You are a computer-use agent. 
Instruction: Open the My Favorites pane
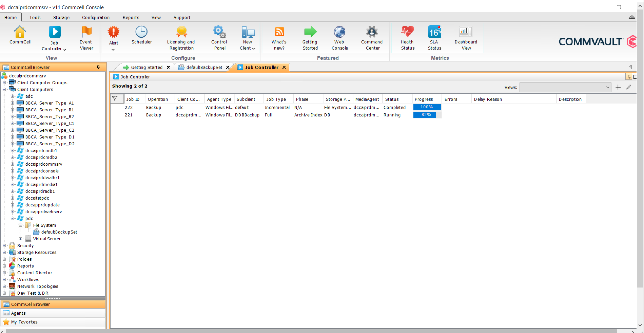pyautogui.click(x=53, y=322)
